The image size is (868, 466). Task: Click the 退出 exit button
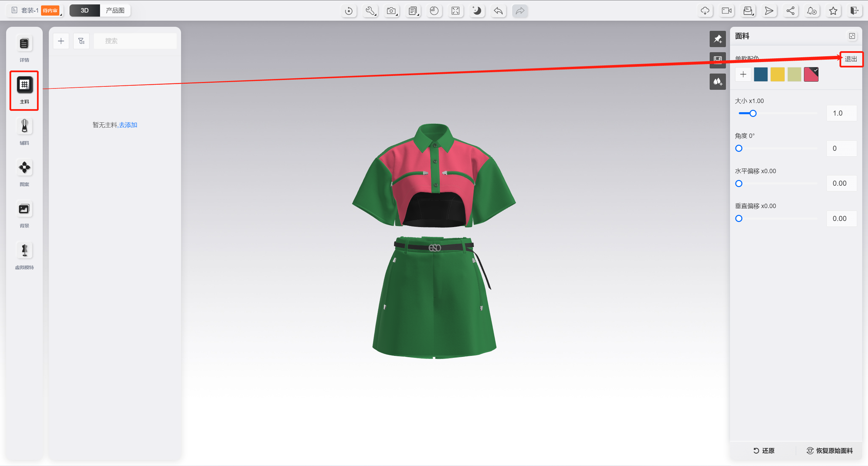click(851, 59)
